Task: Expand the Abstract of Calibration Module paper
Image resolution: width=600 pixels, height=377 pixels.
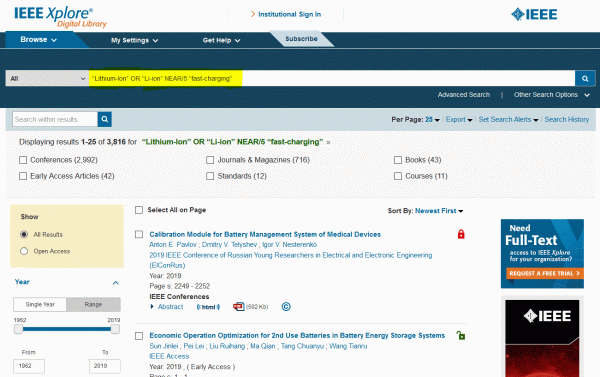Action: click(167, 307)
